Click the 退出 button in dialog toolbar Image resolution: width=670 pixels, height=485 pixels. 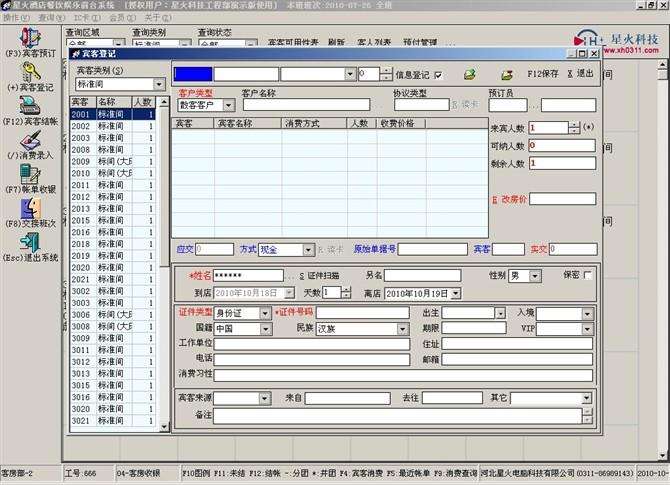[584, 74]
